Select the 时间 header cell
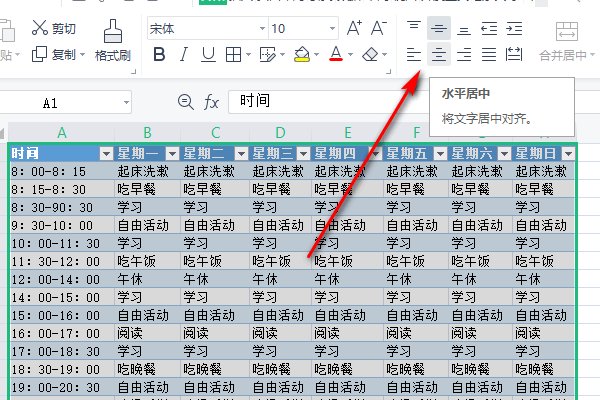The image size is (600, 400). point(62,153)
